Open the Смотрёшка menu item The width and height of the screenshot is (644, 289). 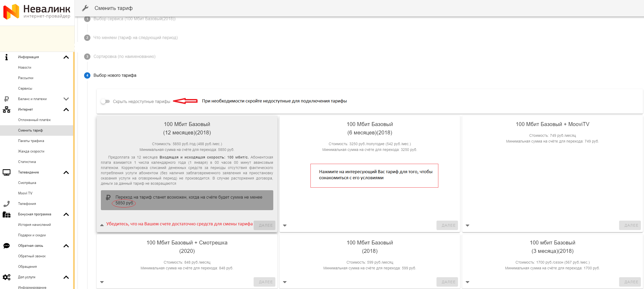tap(27, 183)
